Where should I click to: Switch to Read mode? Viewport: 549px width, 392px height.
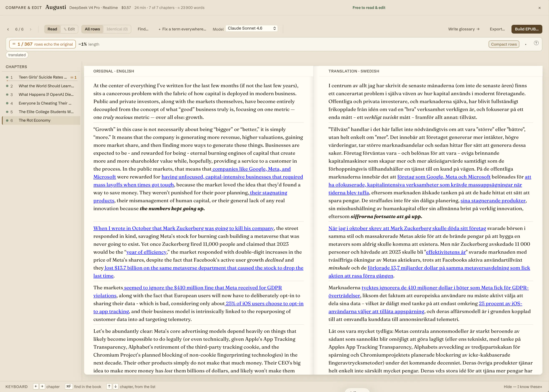[52, 29]
